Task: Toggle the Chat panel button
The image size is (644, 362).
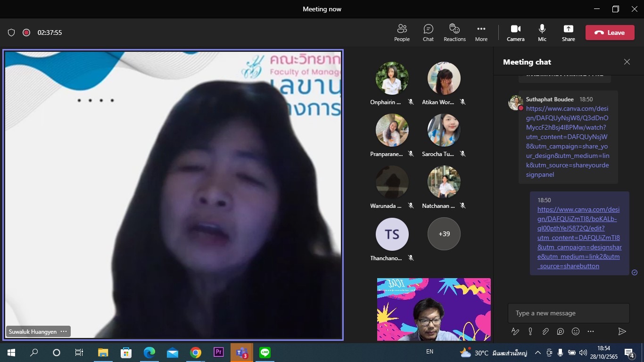Action: pyautogui.click(x=428, y=33)
